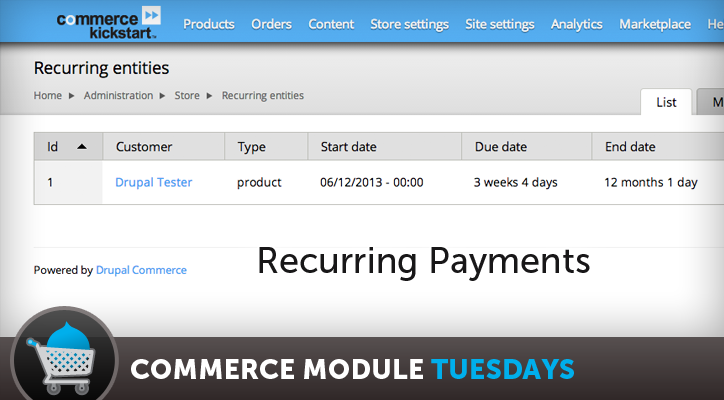Go to Home breadcrumb link
The width and height of the screenshot is (724, 400).
(x=48, y=96)
